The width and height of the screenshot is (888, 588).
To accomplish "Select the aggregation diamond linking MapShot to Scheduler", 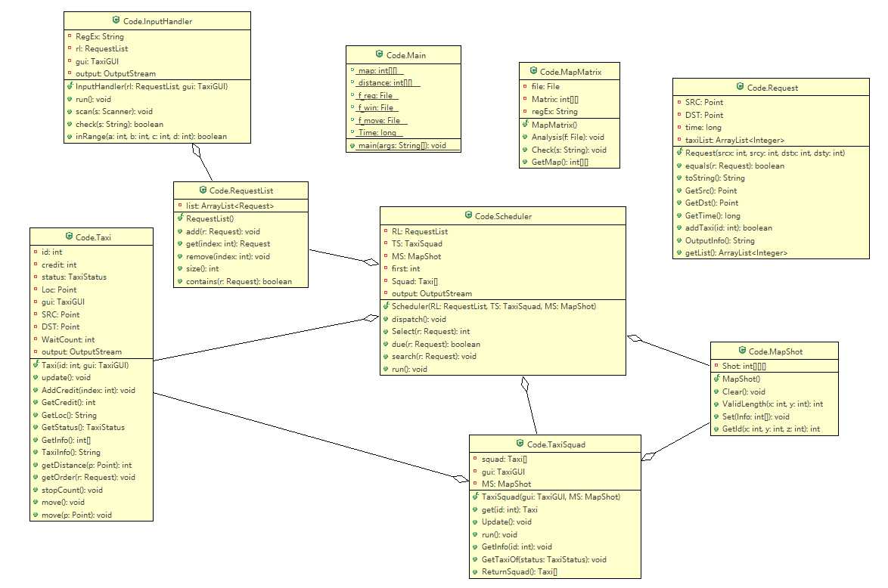I will pos(635,339).
